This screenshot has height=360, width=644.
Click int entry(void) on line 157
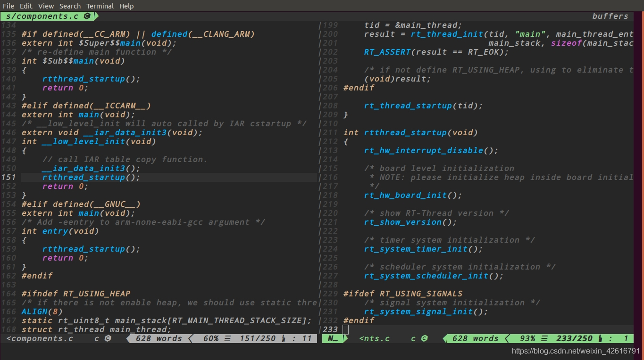click(x=60, y=231)
